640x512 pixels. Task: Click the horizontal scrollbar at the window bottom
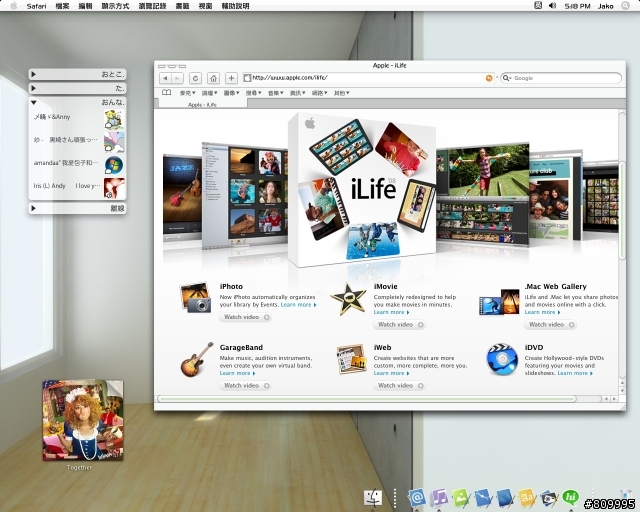tap(367, 398)
